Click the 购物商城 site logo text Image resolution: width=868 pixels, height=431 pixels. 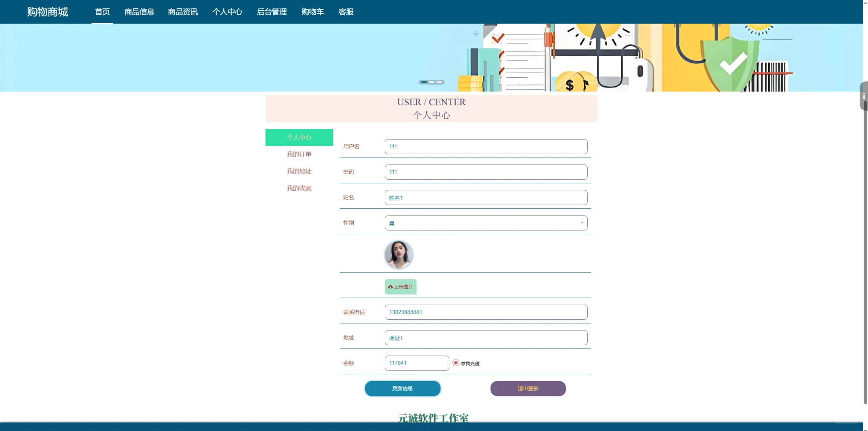pos(47,12)
